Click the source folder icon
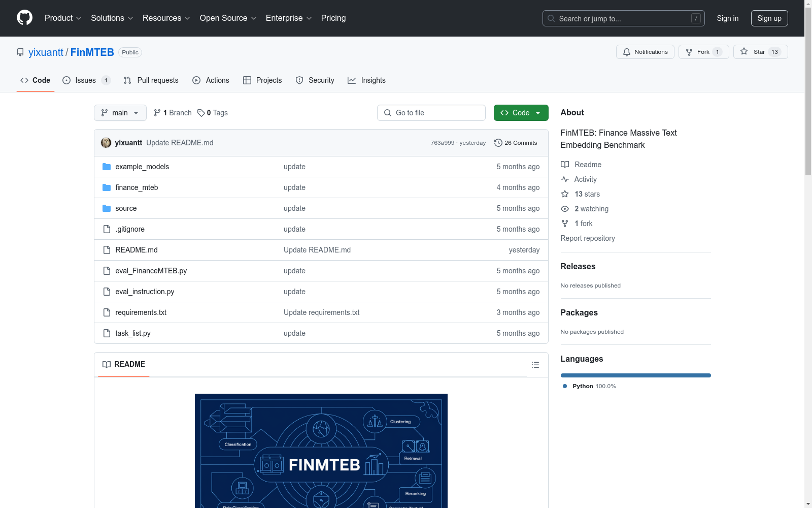This screenshot has height=508, width=812. point(107,208)
